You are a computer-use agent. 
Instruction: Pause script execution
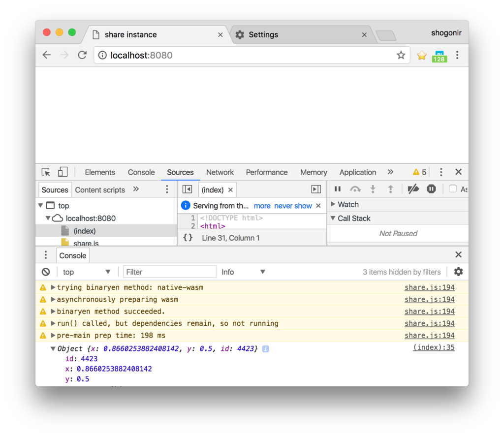(337, 189)
